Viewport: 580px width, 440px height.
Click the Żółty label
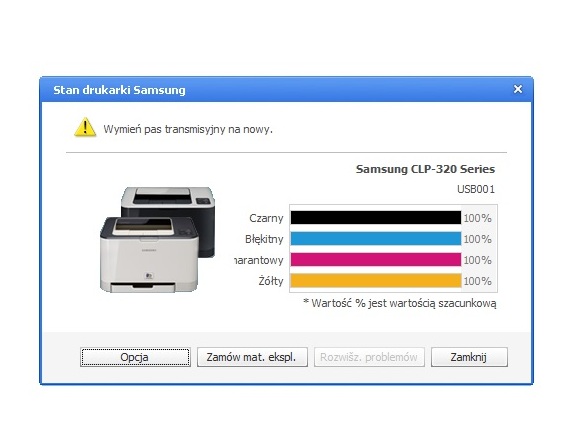point(270,281)
